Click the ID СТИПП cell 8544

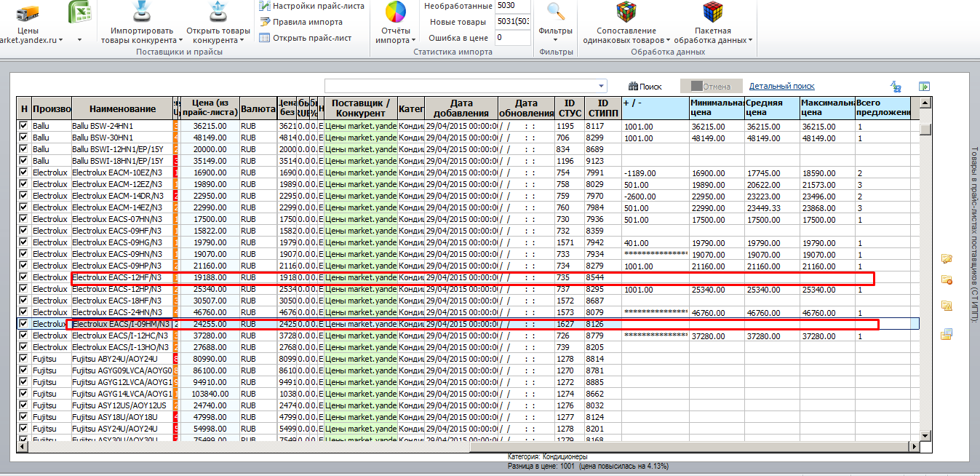tap(602, 277)
